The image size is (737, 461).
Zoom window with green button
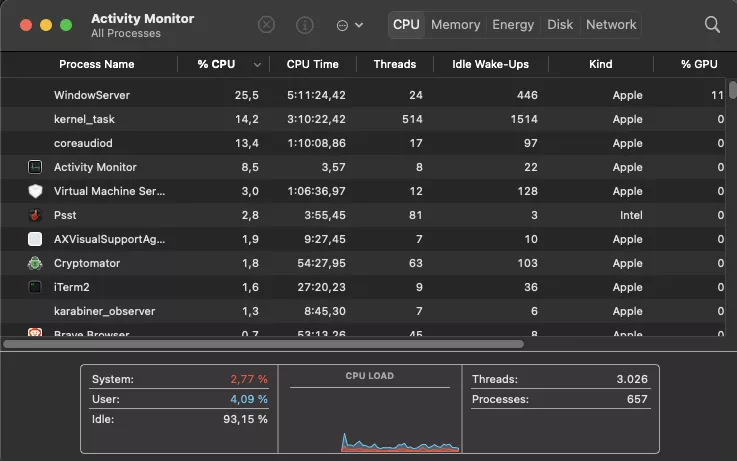tap(66, 25)
